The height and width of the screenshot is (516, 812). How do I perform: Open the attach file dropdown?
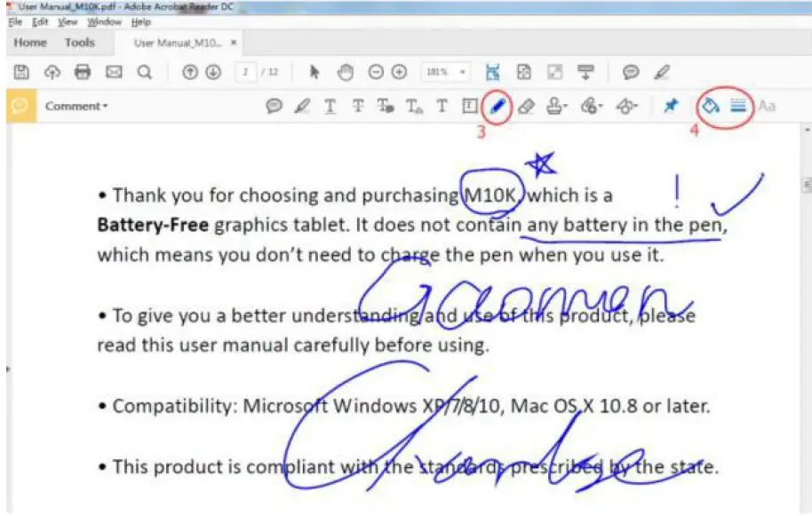592,106
